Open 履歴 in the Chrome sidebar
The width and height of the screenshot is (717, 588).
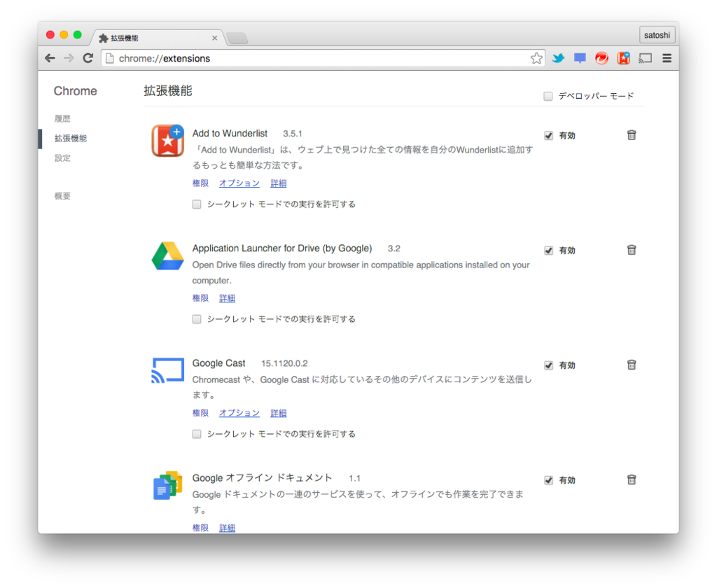tap(62, 118)
